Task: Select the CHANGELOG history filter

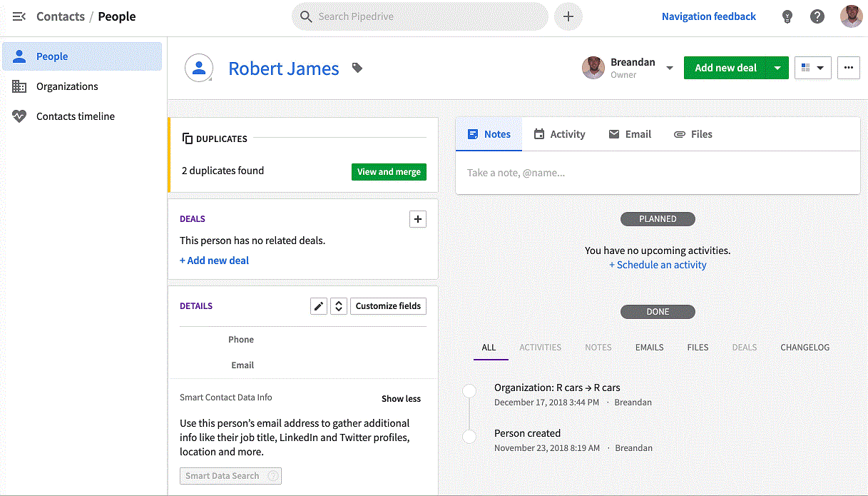Action: point(805,348)
